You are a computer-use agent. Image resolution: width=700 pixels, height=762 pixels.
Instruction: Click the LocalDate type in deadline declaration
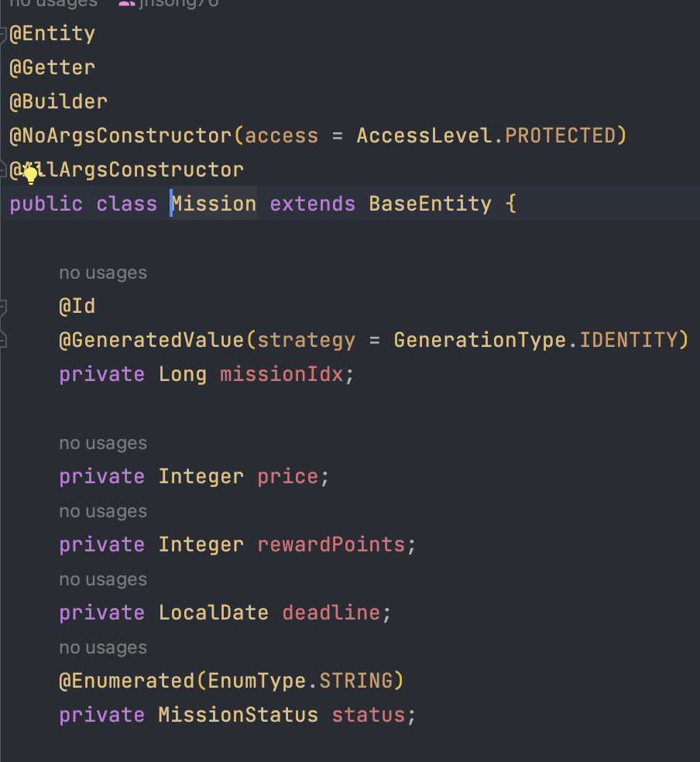pyautogui.click(x=213, y=613)
